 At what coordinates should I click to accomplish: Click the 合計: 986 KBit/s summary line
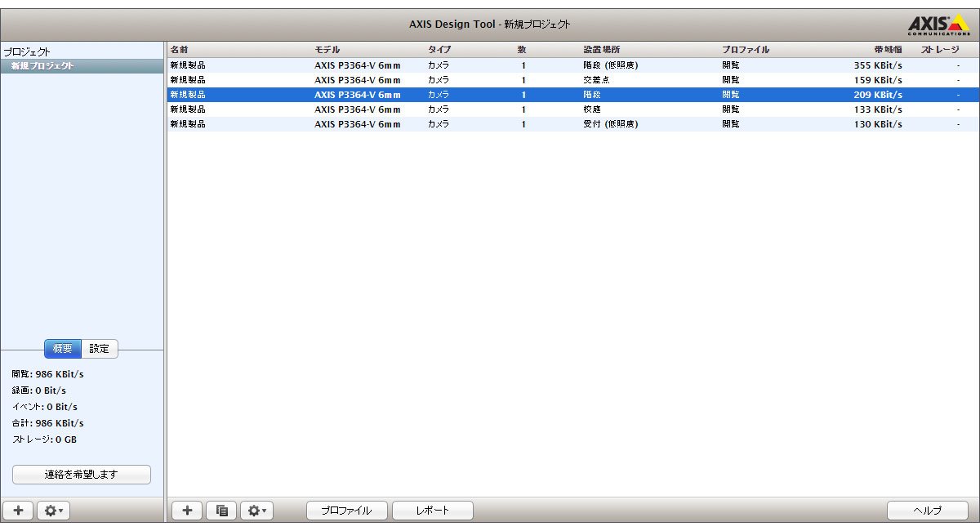tap(47, 423)
